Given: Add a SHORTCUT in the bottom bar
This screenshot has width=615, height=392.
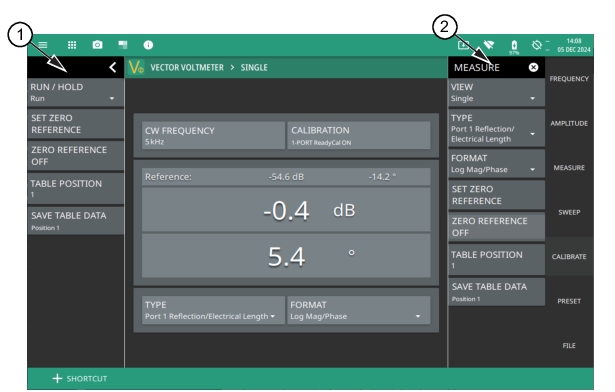Looking at the screenshot, I should 80,379.
